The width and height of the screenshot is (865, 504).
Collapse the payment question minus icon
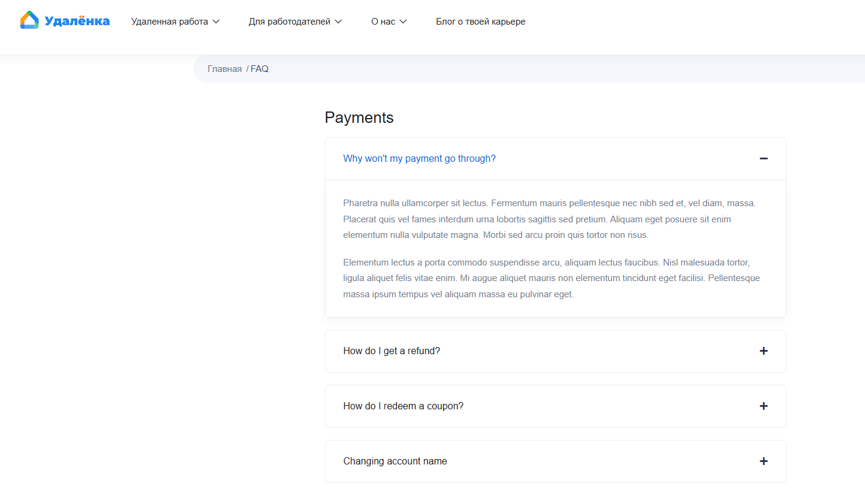point(763,159)
